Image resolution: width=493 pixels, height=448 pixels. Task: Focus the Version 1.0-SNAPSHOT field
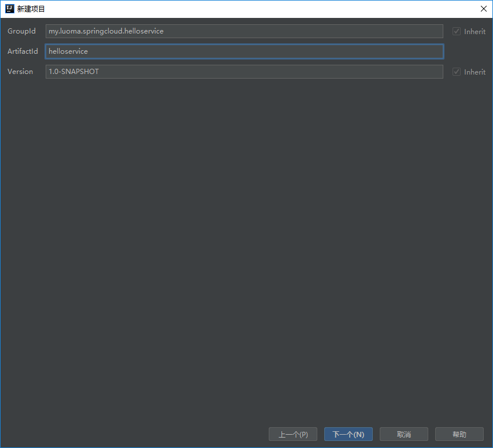coord(244,72)
